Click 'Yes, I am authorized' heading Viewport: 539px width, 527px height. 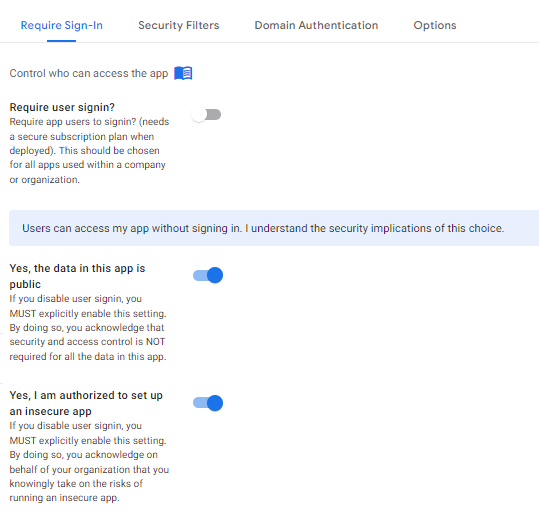86,403
